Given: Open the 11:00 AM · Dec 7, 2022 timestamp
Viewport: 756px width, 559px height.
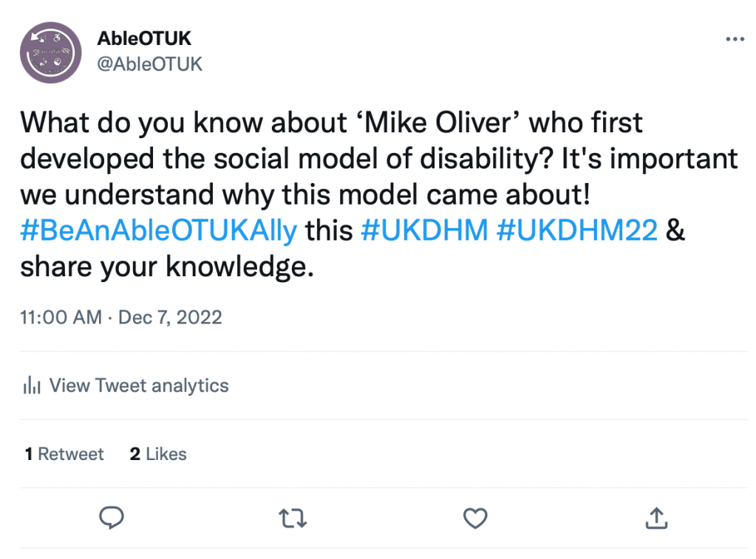Looking at the screenshot, I should pyautogui.click(x=121, y=317).
